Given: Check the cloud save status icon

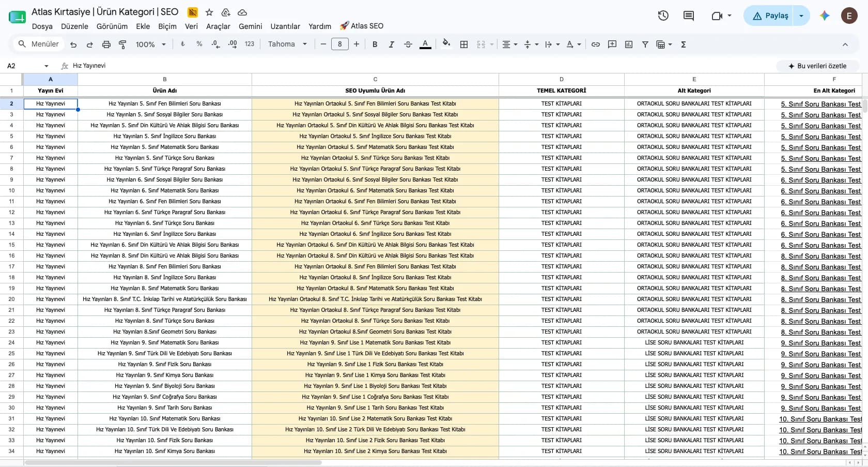Looking at the screenshot, I should coord(242,12).
